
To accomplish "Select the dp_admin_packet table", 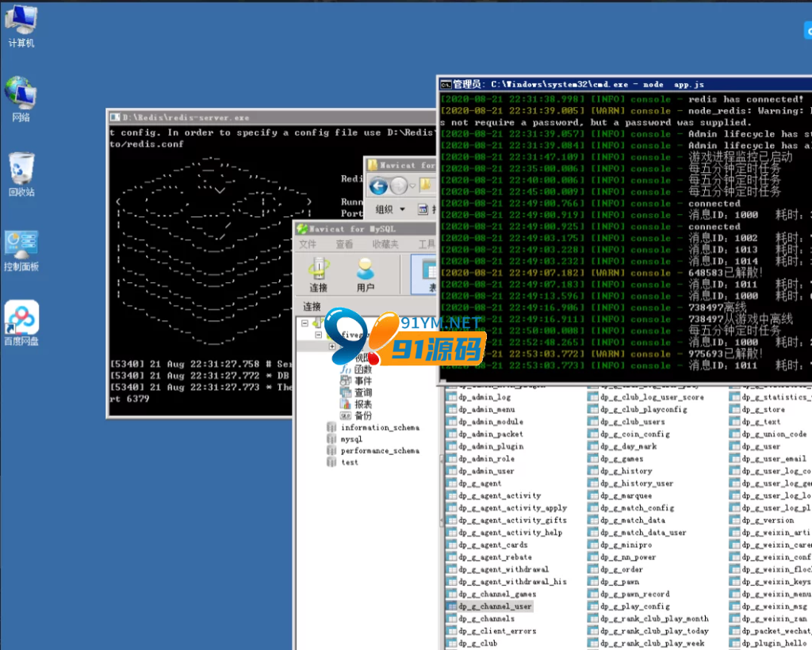I will [490, 434].
